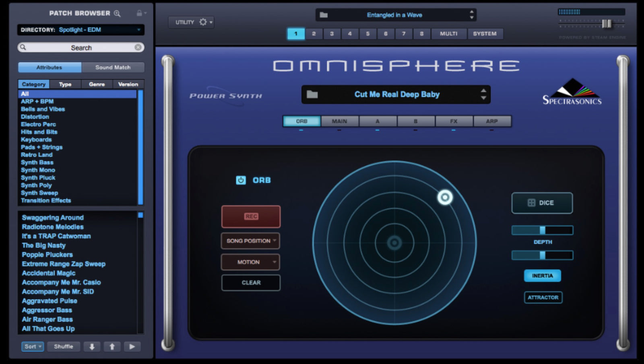
Task: Switch to Attributes browse mode
Action: 50,67
